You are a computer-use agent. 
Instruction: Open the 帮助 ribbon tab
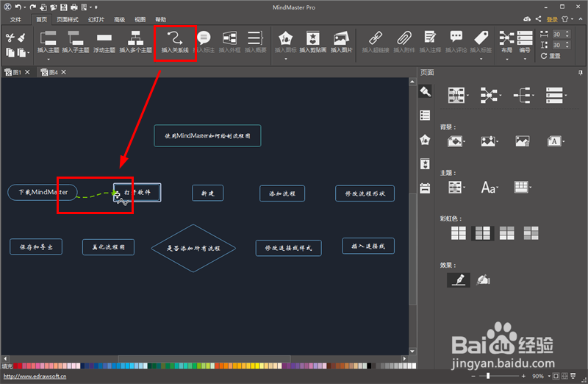click(160, 20)
